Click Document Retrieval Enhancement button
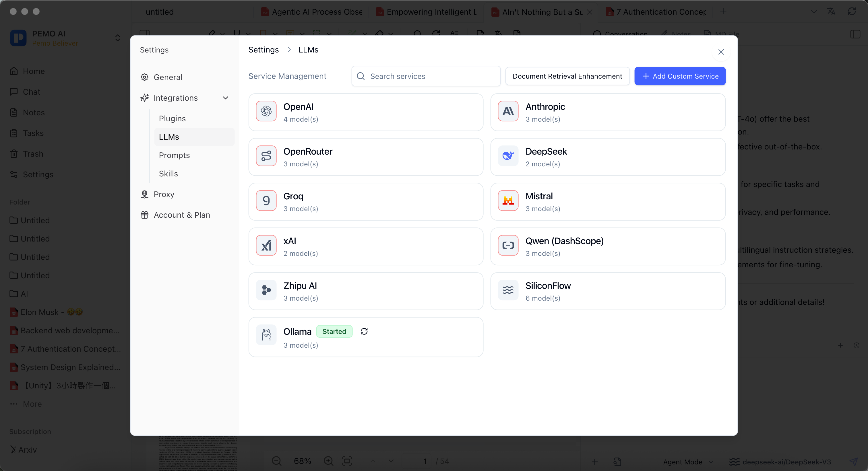Screen dimensions: 868x471 567,76
